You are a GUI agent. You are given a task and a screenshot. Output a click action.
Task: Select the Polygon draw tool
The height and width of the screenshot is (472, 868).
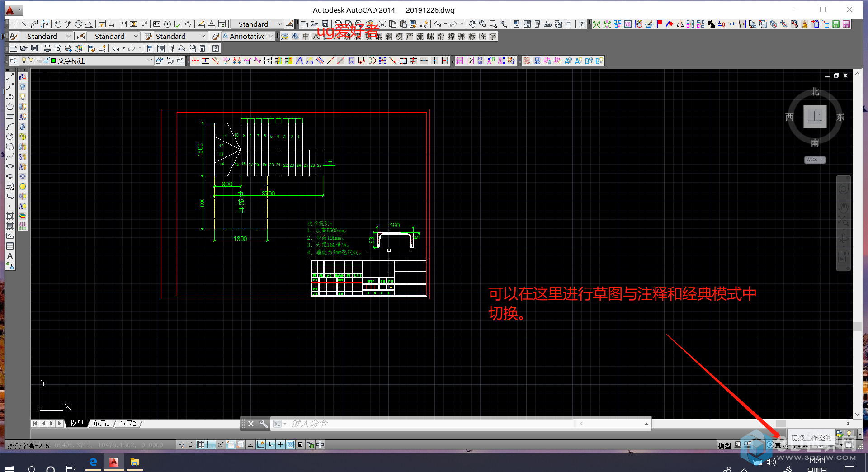coord(10,107)
